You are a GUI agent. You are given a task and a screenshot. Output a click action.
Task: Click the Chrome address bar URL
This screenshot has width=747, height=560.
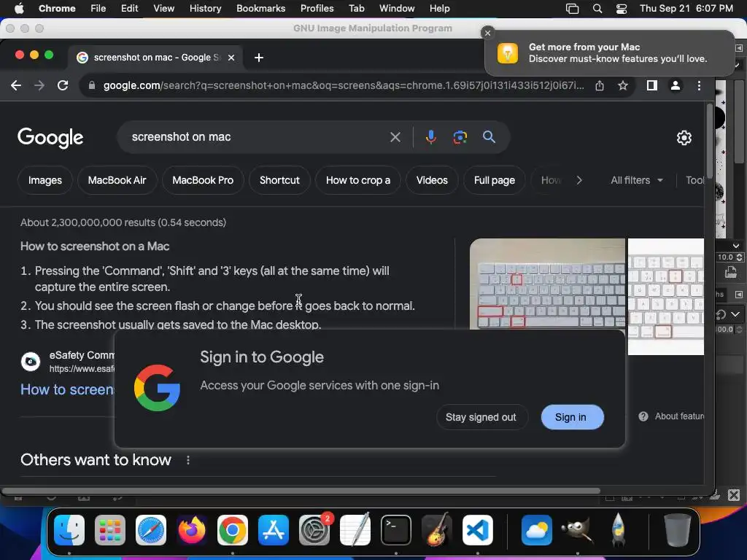tap(344, 86)
